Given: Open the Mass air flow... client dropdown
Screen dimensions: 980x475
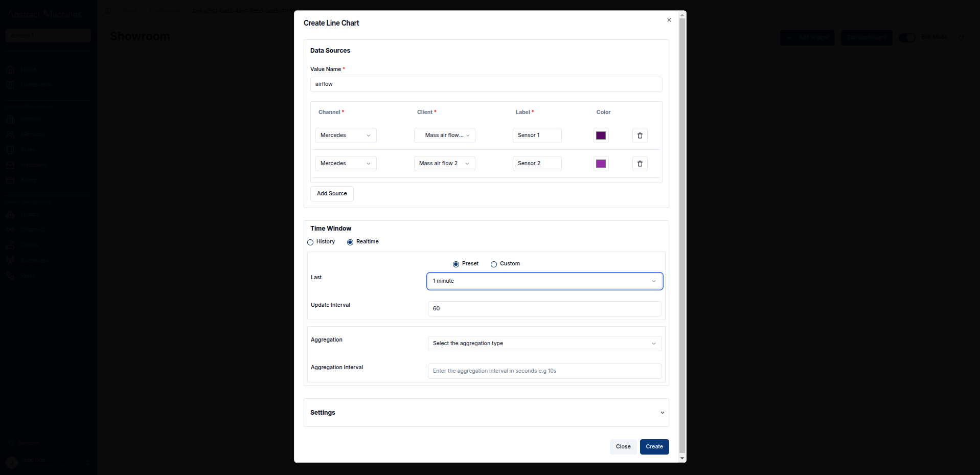Looking at the screenshot, I should tap(445, 135).
